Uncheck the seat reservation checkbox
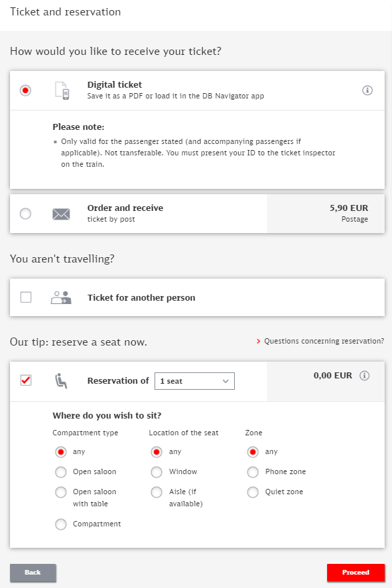This screenshot has height=588, width=392. pyautogui.click(x=26, y=380)
